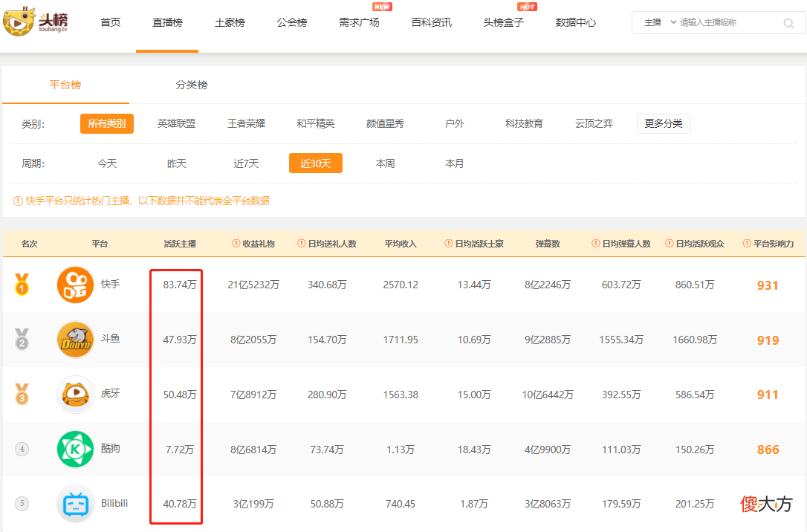Click 酷狗 influence score 866
This screenshot has height=532, width=807.
[768, 450]
